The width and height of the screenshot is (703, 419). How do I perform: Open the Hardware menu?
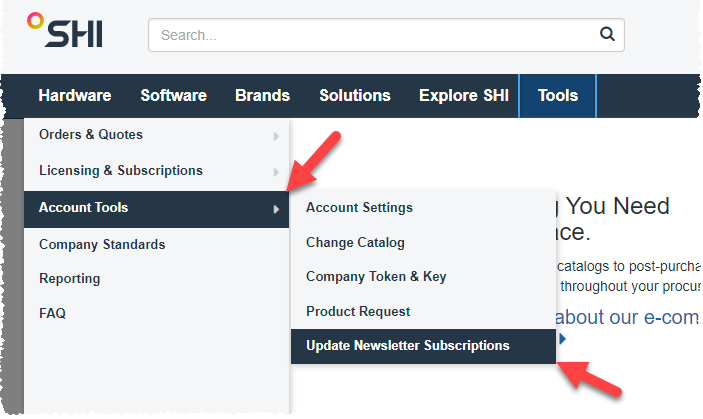click(75, 95)
